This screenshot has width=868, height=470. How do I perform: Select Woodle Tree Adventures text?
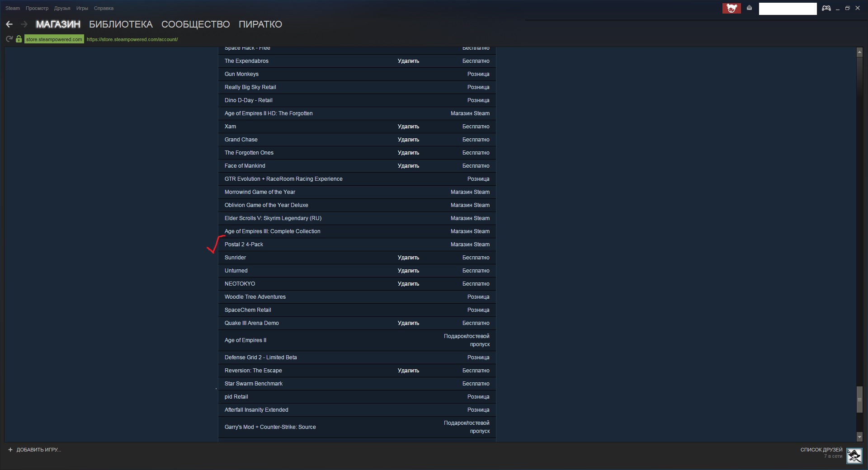click(x=255, y=297)
